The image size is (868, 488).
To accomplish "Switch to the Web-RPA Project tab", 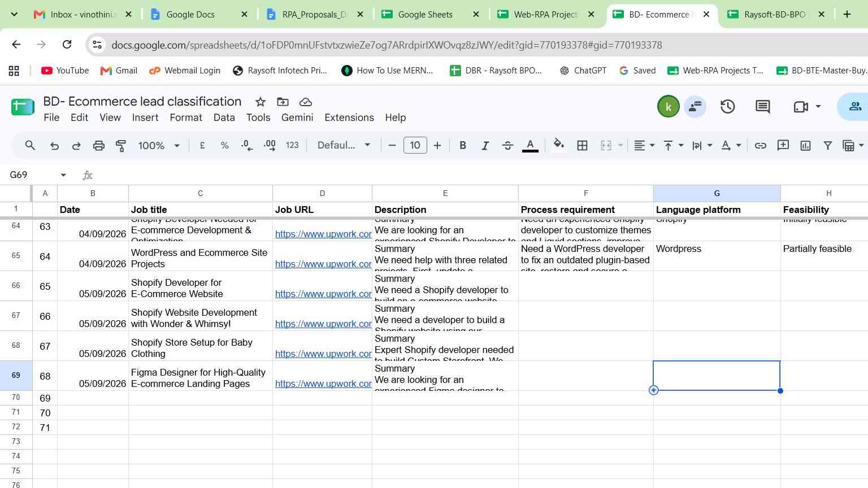I will click(x=545, y=14).
